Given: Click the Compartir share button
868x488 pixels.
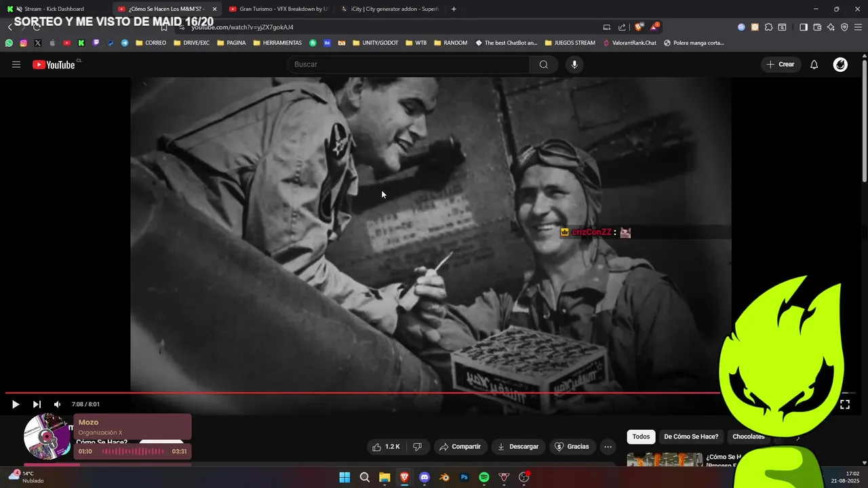Looking at the screenshot, I should point(460,447).
